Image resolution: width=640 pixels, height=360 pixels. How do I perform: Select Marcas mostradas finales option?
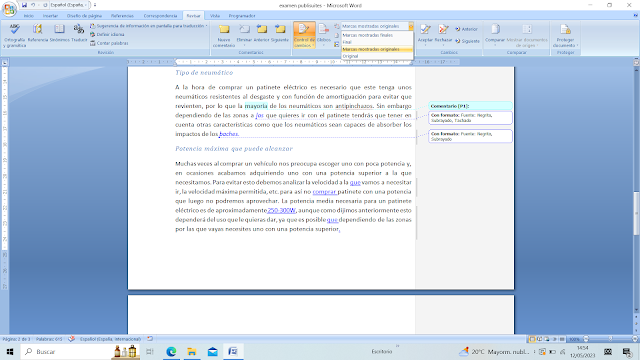point(377,35)
